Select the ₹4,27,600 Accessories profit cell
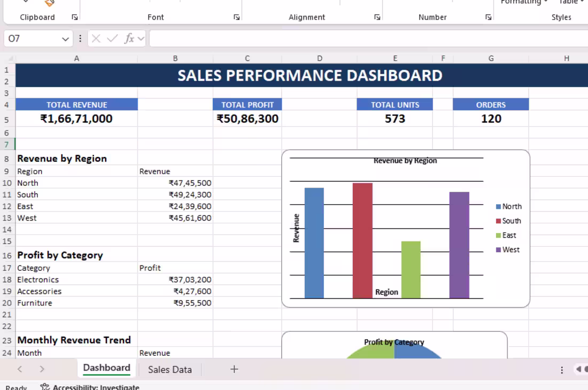Screen dimensions: 588x390 [x=175, y=291]
